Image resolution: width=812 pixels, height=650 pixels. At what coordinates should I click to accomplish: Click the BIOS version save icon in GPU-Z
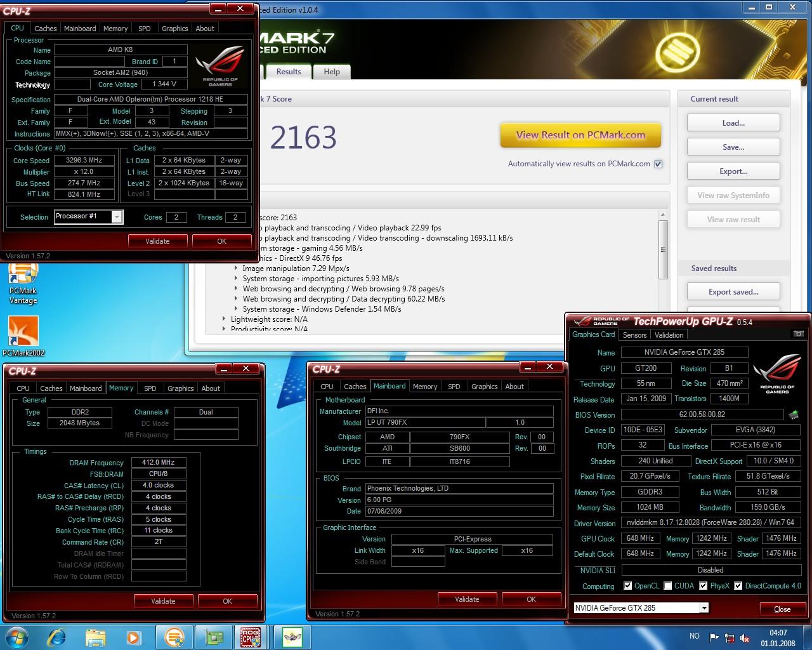click(793, 415)
